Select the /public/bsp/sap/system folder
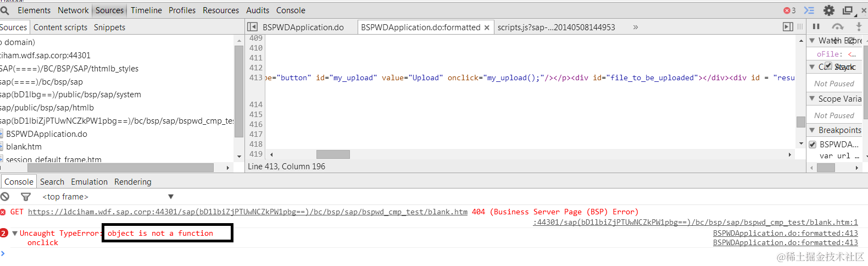 (x=70, y=95)
